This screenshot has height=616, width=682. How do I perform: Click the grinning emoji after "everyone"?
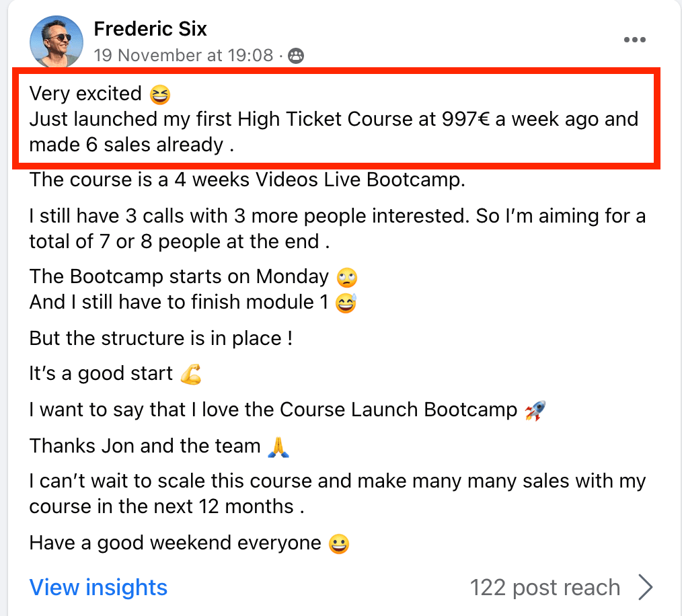click(x=339, y=543)
